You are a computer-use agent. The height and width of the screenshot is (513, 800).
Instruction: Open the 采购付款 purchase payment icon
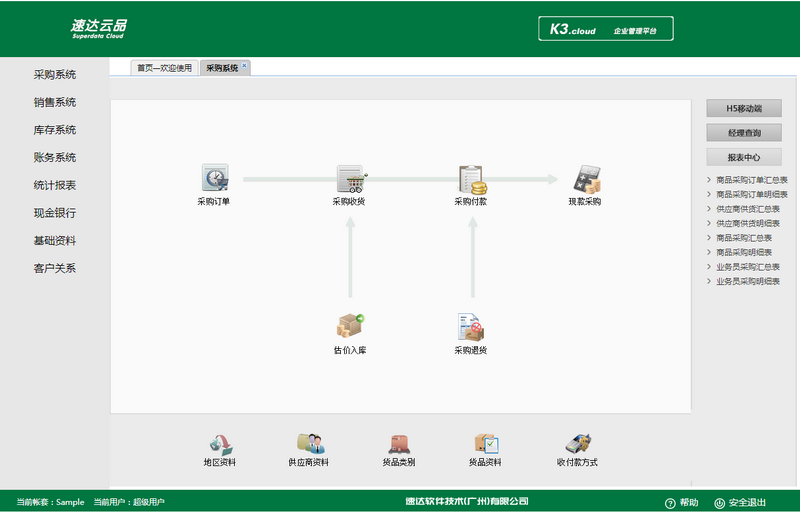[471, 179]
